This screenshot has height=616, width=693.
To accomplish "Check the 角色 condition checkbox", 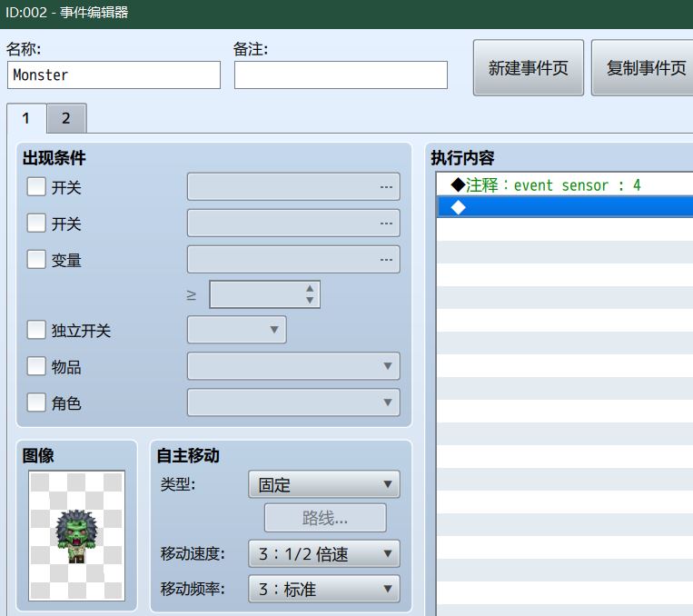I will click(36, 402).
